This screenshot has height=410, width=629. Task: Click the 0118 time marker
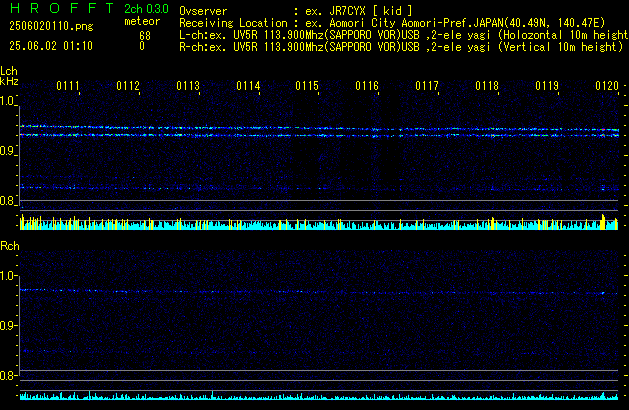coord(487,86)
